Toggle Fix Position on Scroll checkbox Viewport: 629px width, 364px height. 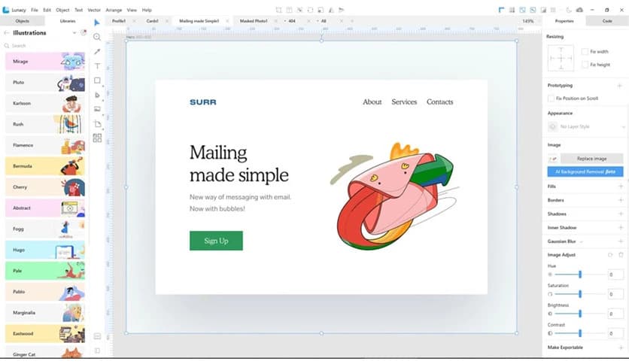(x=552, y=99)
